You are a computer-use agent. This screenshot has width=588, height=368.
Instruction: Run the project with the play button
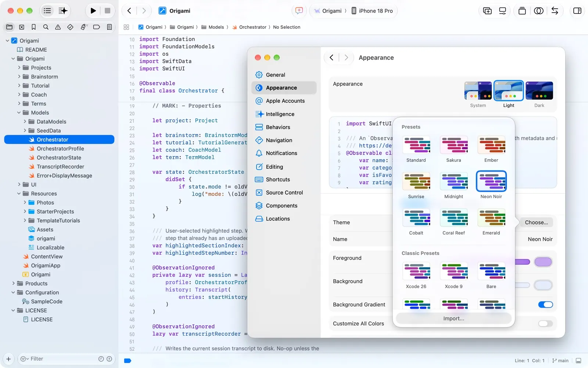click(x=93, y=11)
